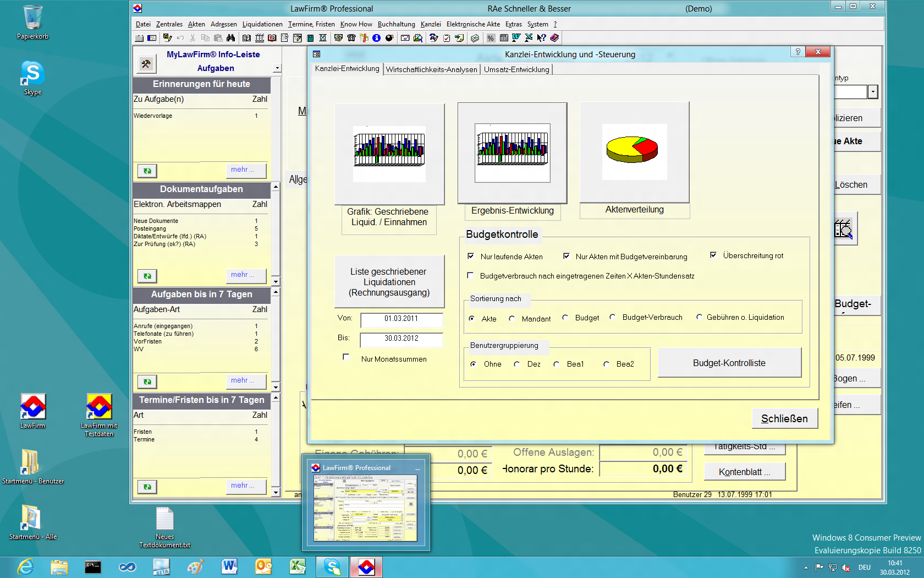The image size is (924, 578).
Task: Open the Ergebnis-Entwicklung bar chart
Action: point(512,152)
